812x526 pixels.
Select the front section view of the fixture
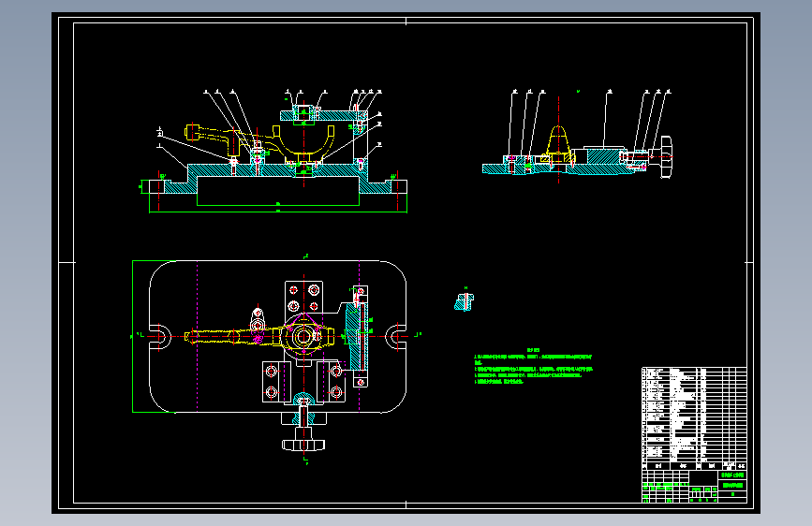(273, 152)
